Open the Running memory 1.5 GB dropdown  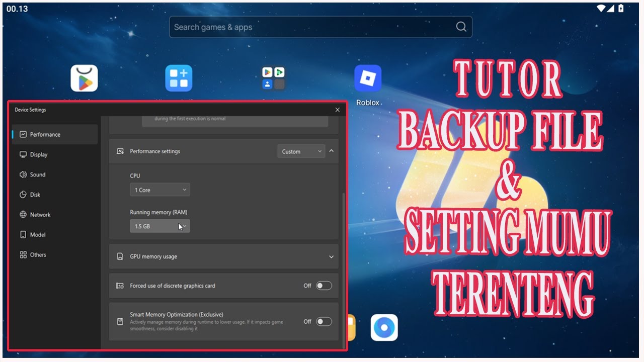(160, 226)
